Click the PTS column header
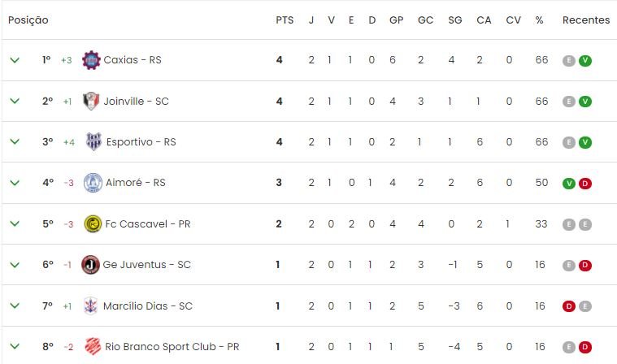Image resolution: width=617 pixels, height=364 pixels. (x=285, y=20)
